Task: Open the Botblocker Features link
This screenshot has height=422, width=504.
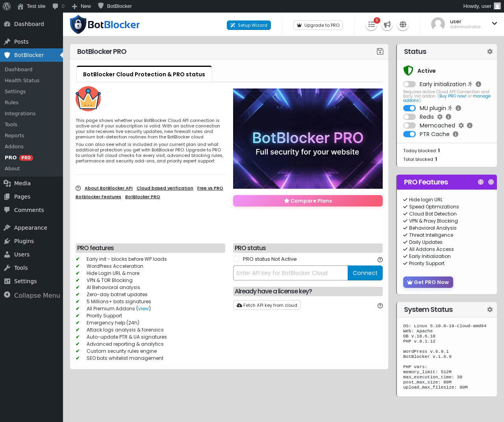Action: pyautogui.click(x=98, y=197)
